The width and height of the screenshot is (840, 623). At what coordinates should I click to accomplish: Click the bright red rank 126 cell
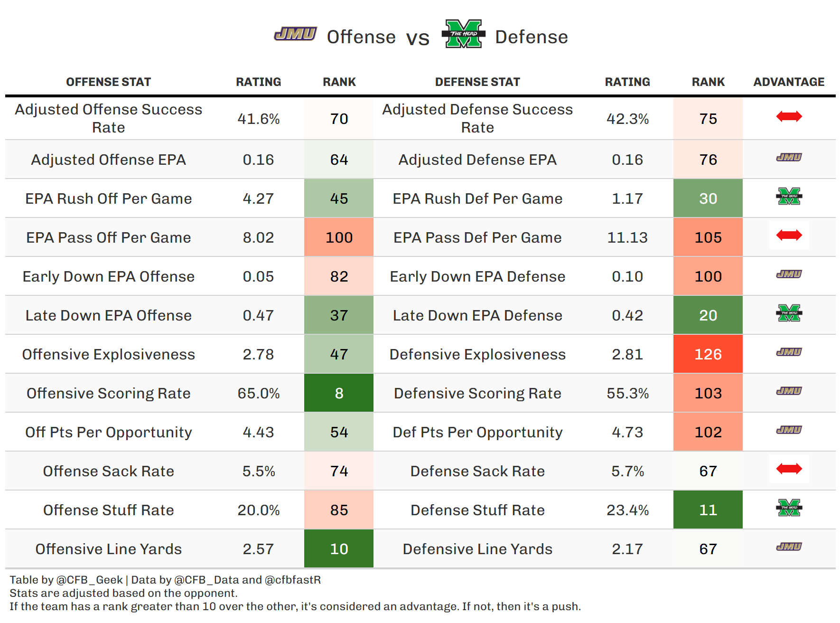click(708, 354)
